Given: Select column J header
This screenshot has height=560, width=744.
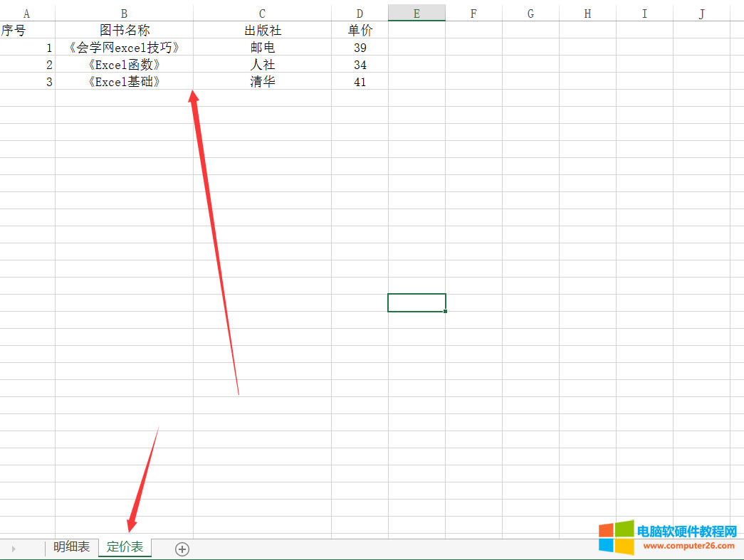Looking at the screenshot, I should pos(701,12).
